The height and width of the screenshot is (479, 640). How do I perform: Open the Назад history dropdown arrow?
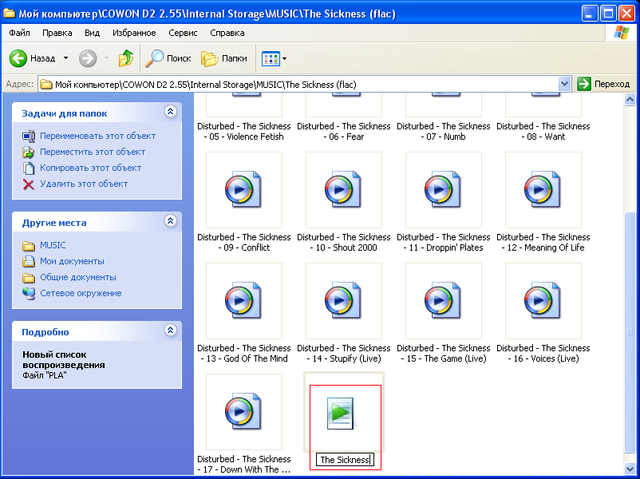point(66,58)
